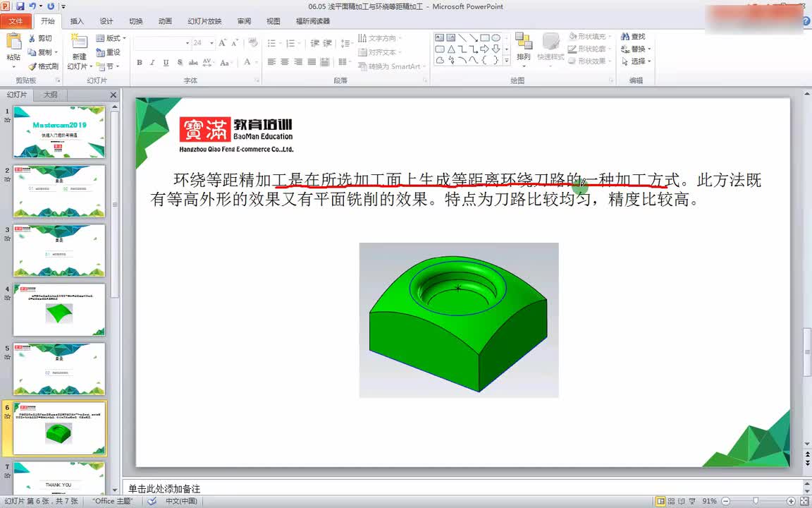
Task: Open the 动画 (Animations) ribbon tab
Action: point(165,21)
